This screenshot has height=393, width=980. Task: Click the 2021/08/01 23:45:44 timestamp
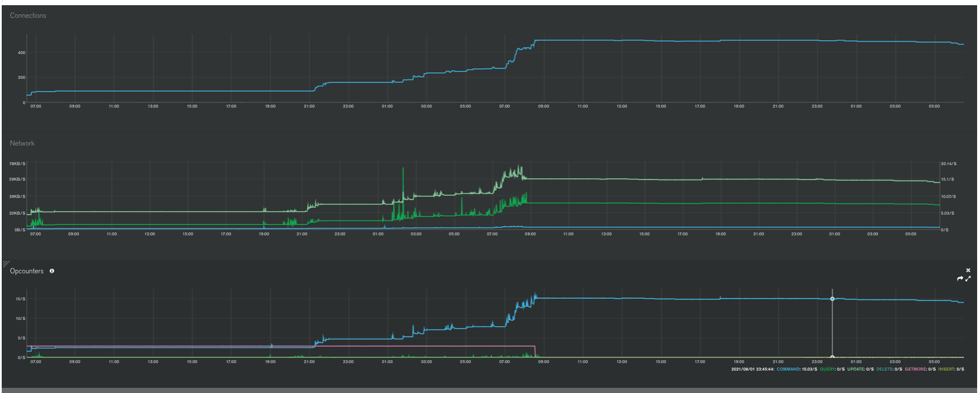pos(752,369)
